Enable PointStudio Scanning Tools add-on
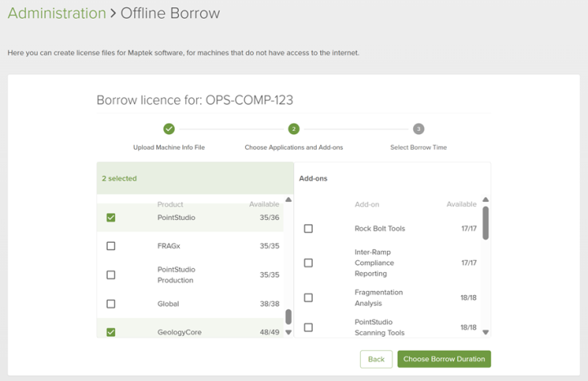Viewport: 588px width, 381px height. pos(308,327)
